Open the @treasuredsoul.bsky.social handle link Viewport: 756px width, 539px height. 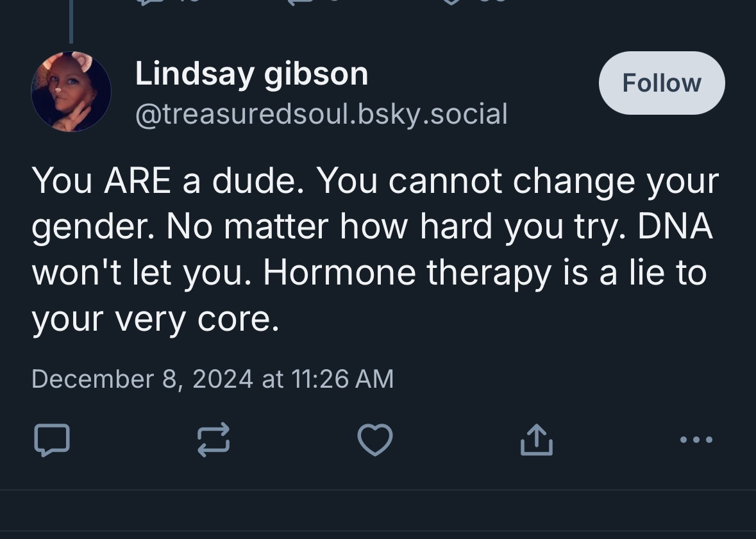coord(321,114)
